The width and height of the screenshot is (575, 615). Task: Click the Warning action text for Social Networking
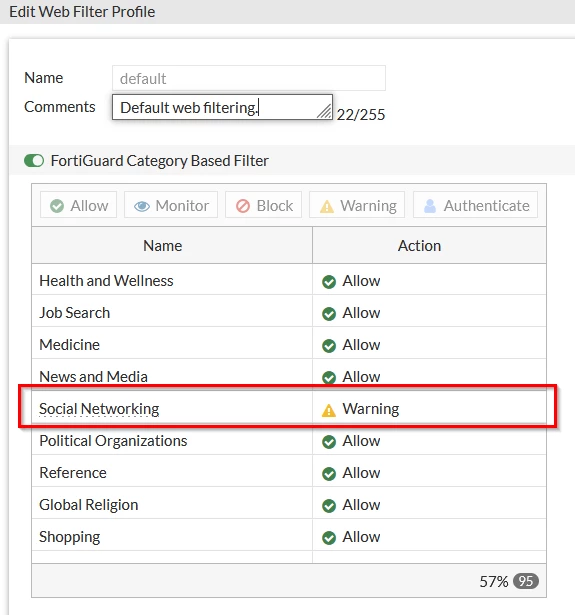371,409
